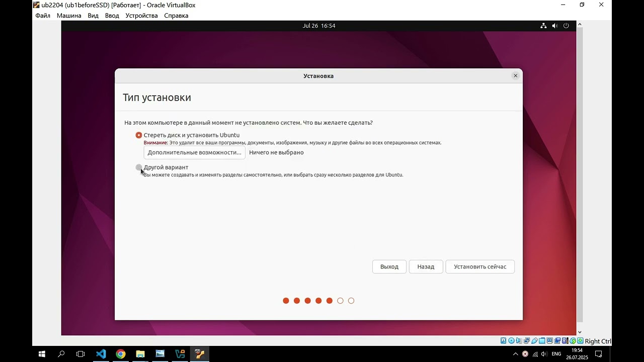Open the 'Вид' menu
This screenshot has width=644, height=362.
point(93,16)
